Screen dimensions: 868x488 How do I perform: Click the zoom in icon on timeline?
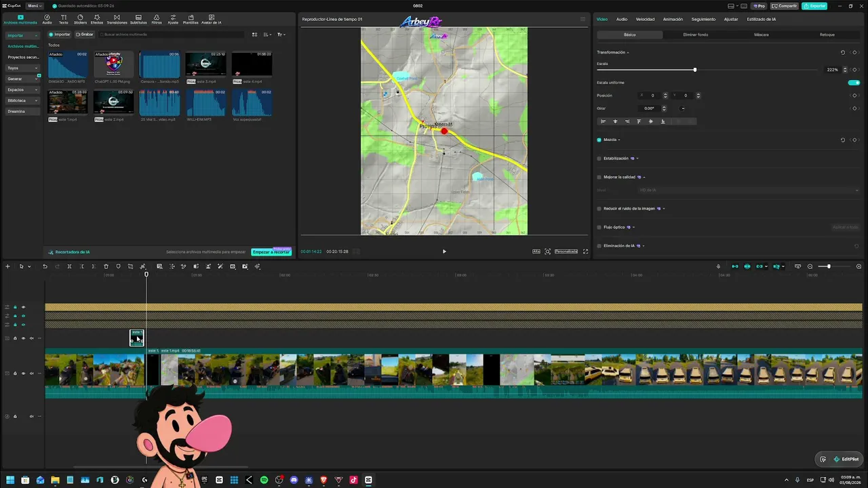tap(859, 266)
